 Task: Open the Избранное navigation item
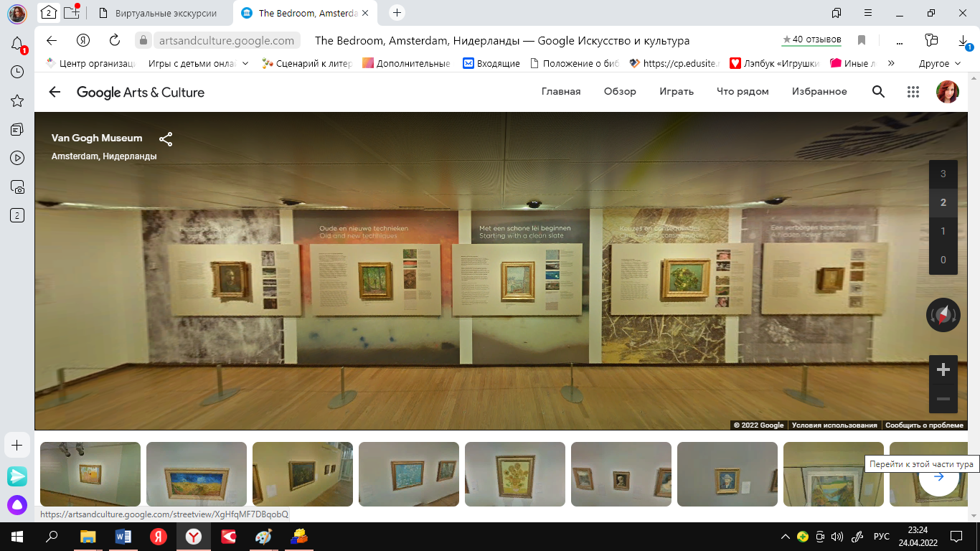click(819, 92)
